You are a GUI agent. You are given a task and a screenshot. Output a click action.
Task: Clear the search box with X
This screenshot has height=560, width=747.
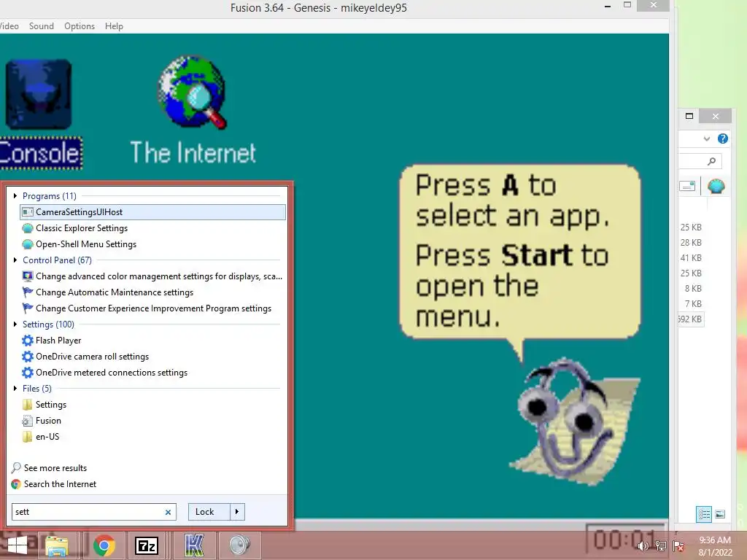click(x=168, y=513)
